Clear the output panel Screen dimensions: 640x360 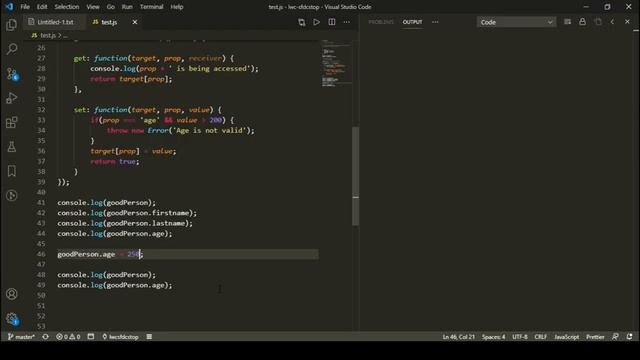pyautogui.click(x=567, y=22)
